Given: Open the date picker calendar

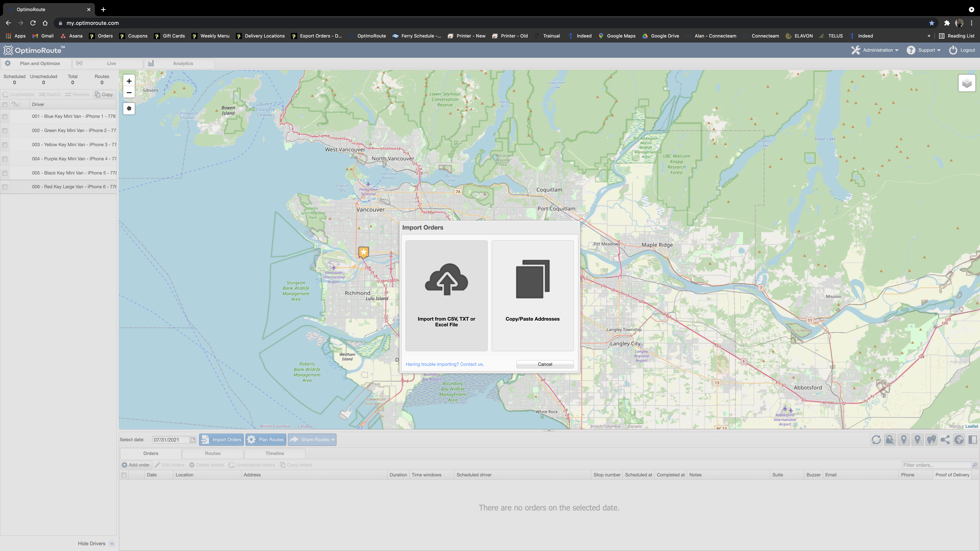Looking at the screenshot, I should (x=193, y=440).
